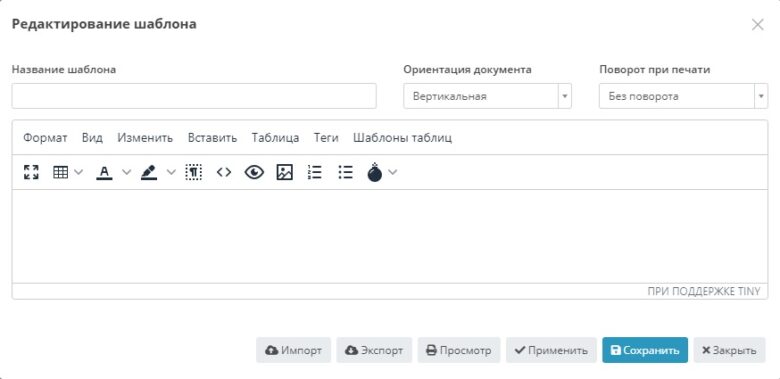Click the Применить button
Viewport: 780px width, 379px height.
[551, 350]
